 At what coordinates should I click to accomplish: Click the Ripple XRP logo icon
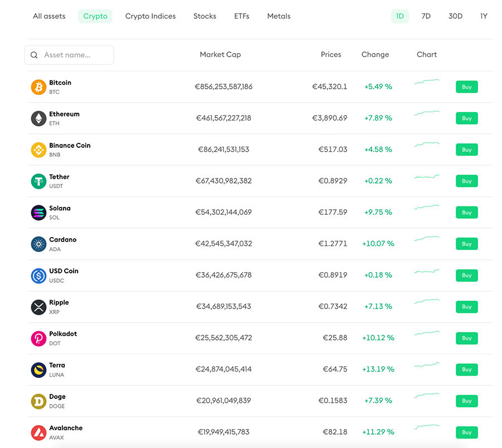(38, 307)
